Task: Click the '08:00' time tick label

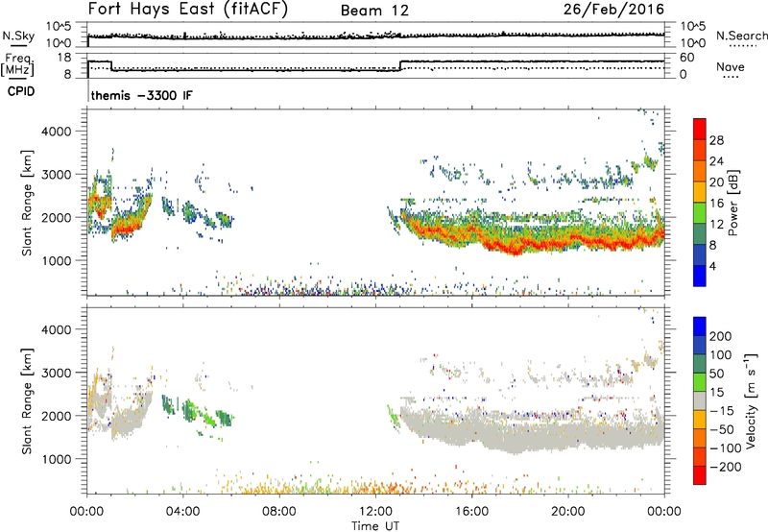Action: pos(278,512)
